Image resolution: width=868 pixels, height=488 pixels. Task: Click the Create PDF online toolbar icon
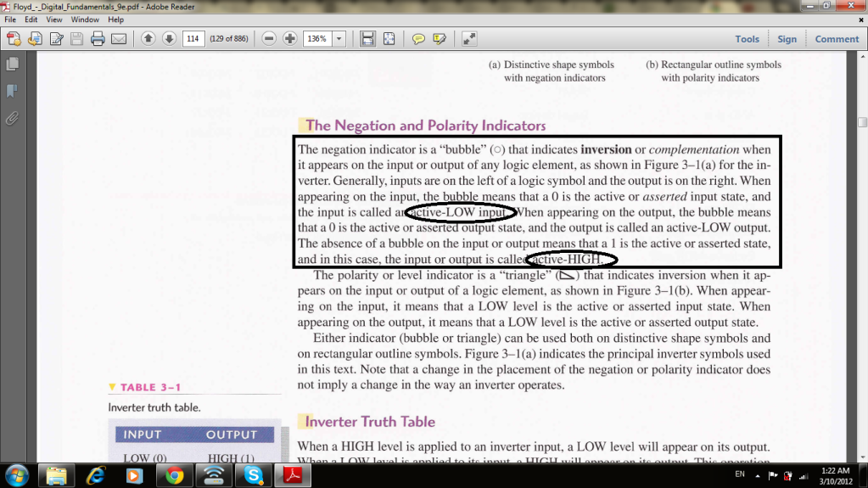click(x=14, y=39)
